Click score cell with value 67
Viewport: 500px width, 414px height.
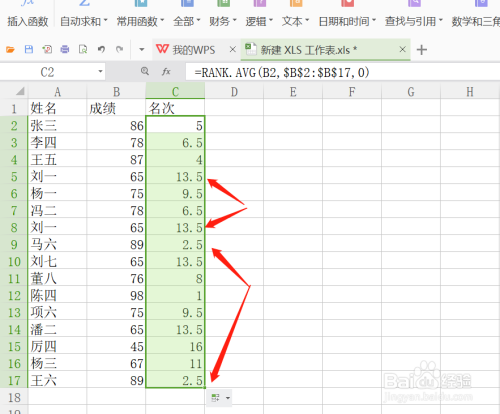116,363
